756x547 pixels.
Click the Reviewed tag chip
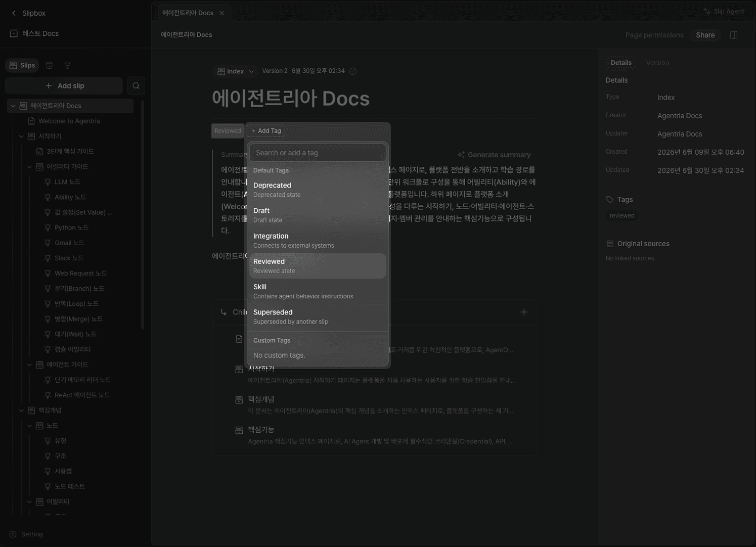pyautogui.click(x=228, y=131)
